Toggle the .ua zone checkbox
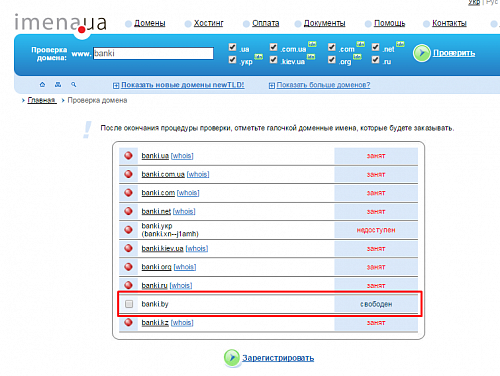Screen dimensions: 500x376 [x=232, y=47]
